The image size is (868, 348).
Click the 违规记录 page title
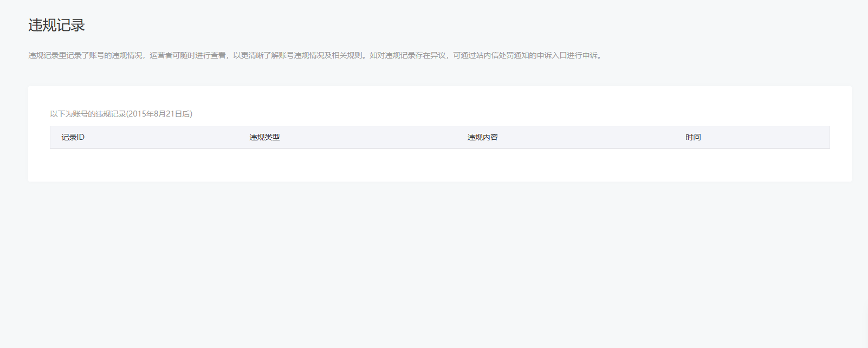(56, 25)
